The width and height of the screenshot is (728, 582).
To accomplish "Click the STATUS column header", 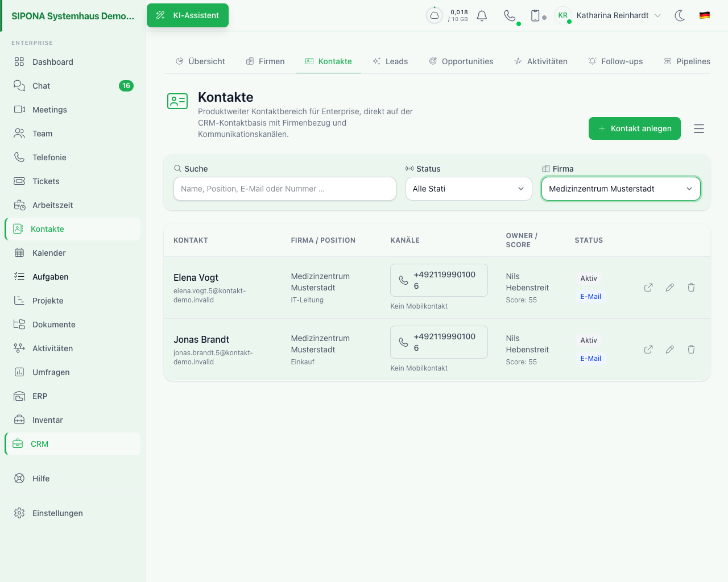I will [589, 240].
